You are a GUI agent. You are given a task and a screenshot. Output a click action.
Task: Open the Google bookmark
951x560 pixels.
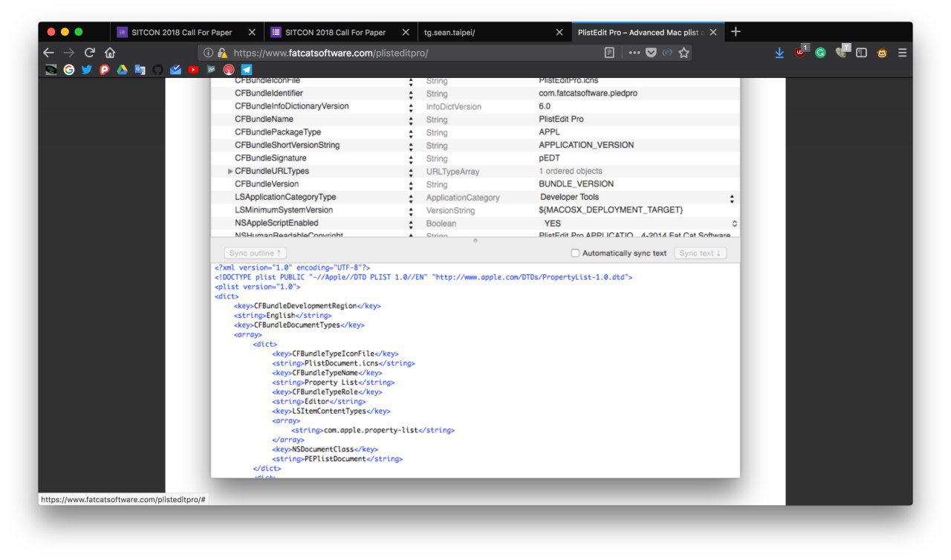pos(69,70)
